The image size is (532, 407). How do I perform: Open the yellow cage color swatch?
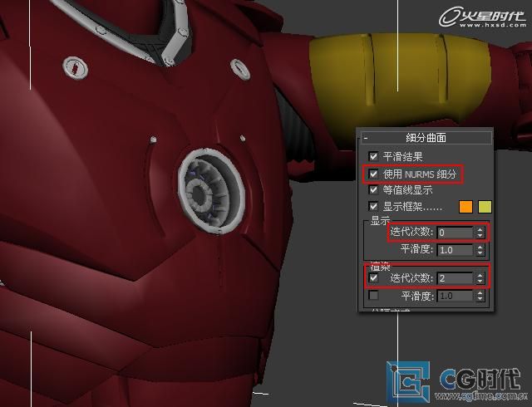point(485,207)
